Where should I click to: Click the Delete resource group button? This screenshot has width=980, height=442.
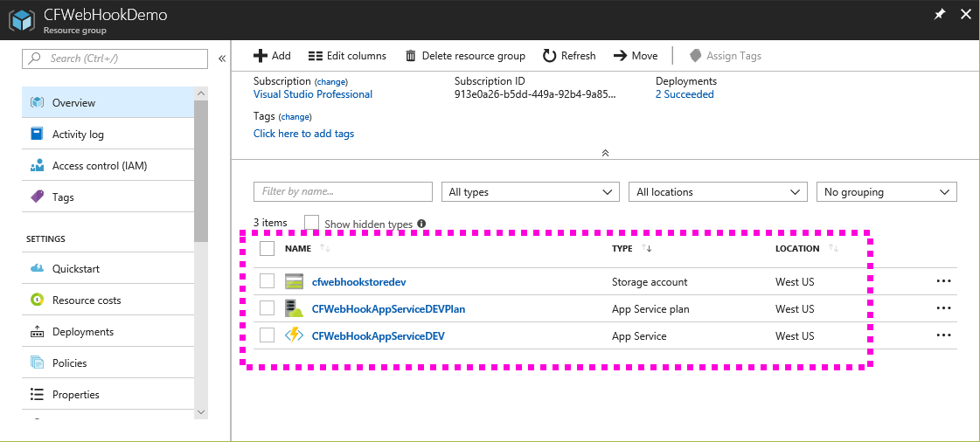pyautogui.click(x=466, y=56)
